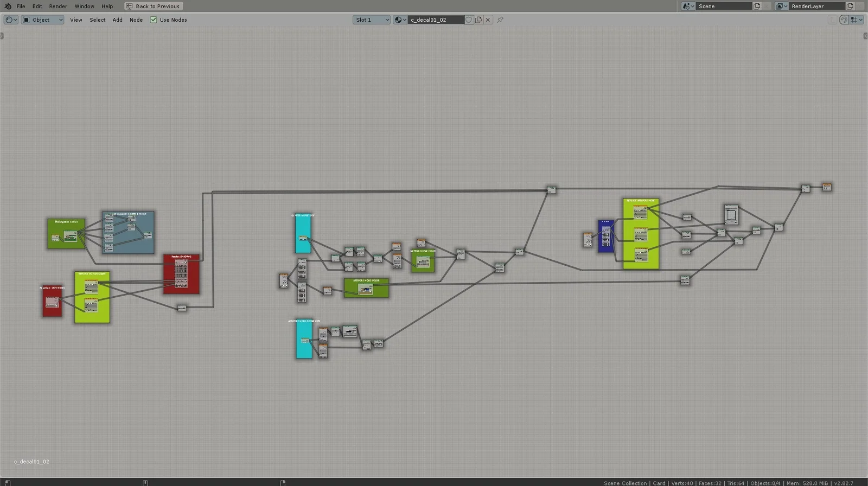Open the Add menu in node editor
Image resolution: width=868 pixels, height=486 pixels.
tap(117, 20)
